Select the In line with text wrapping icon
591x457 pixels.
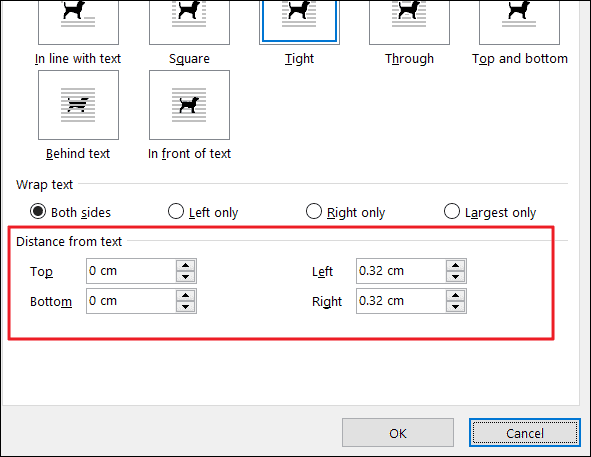click(78, 22)
